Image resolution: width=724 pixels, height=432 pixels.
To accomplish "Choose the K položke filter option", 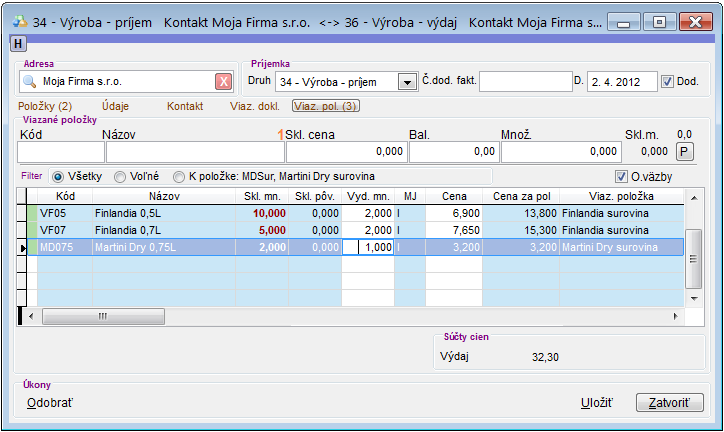I will 179,177.
